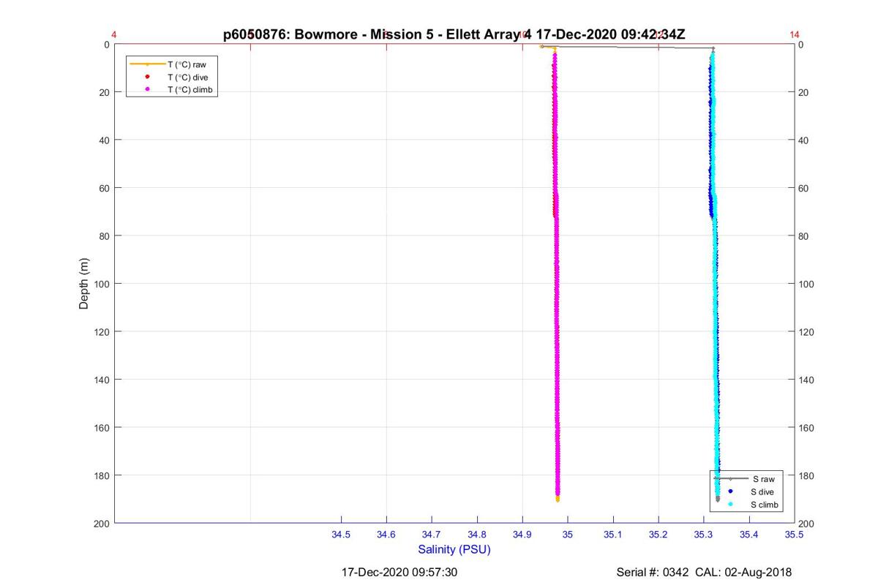The height and width of the screenshot is (588, 878).
Task: Click the 'Salinity (PSU)' axis label
Action: [454, 549]
